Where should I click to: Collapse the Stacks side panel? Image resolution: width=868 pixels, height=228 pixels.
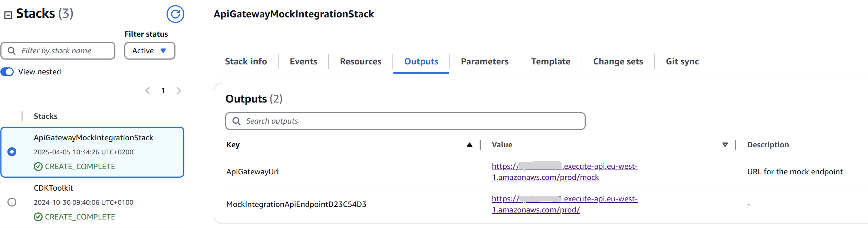[8, 15]
